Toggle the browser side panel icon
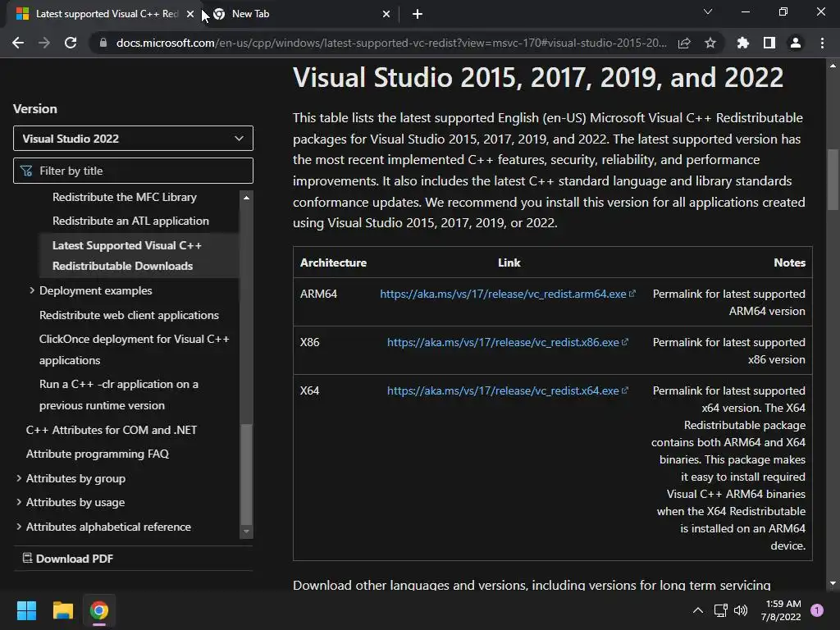Viewport: 840px width, 630px height. pos(769,43)
